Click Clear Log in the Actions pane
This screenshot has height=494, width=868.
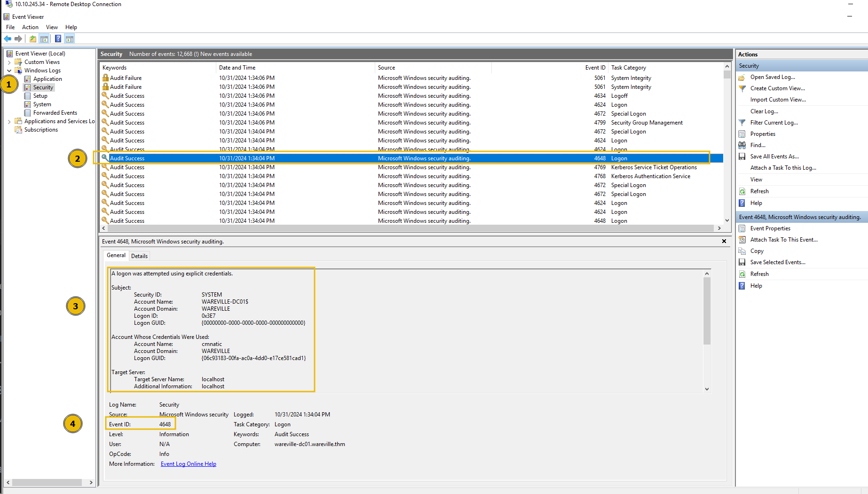764,111
